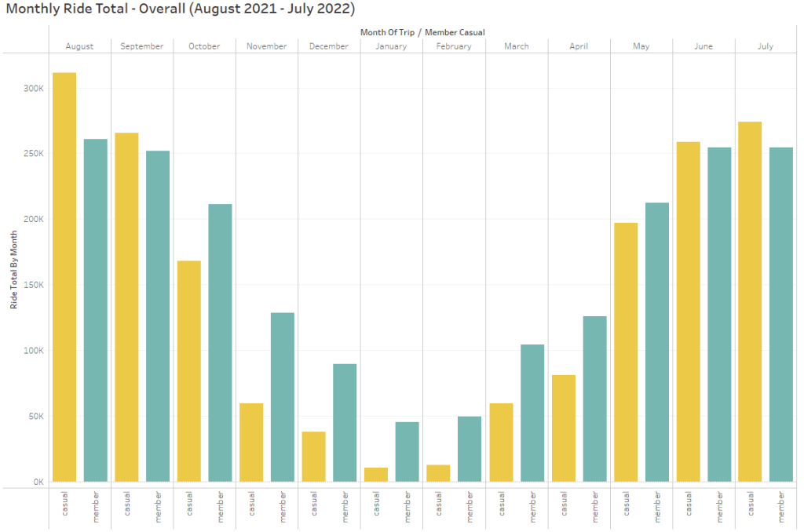
Task: Click the casual bar in September
Action: (x=126, y=307)
